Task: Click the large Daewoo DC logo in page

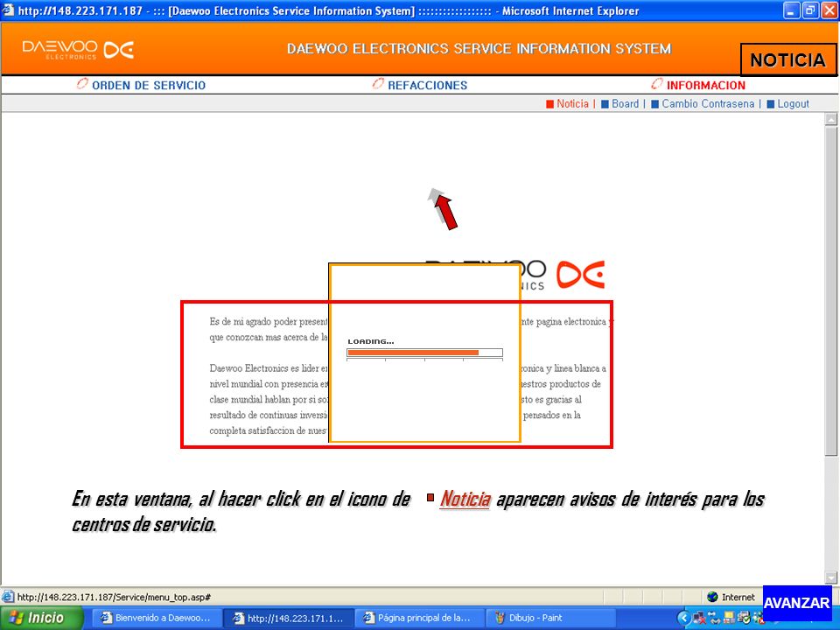Action: [x=581, y=274]
